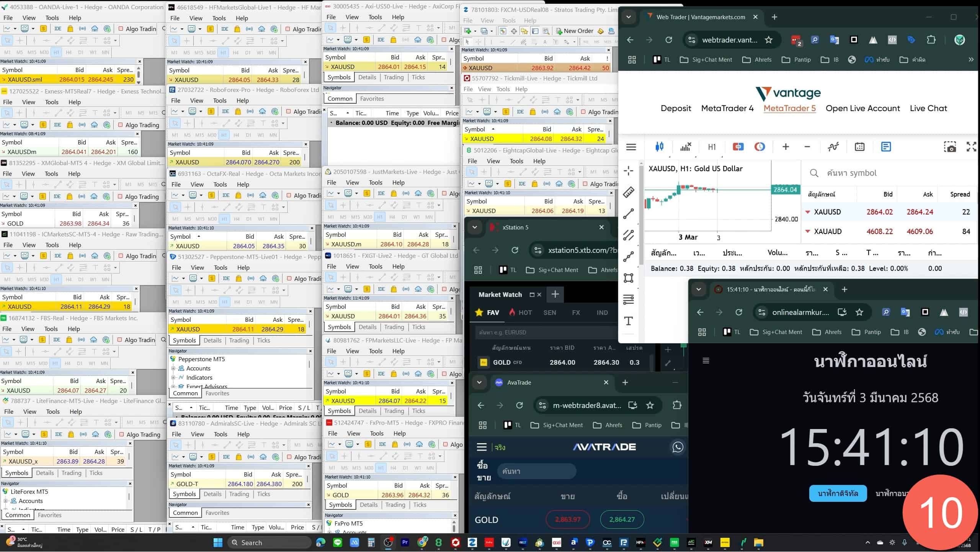Viewport: 980px width, 552px height.
Task: Switch to HOT tab in xStation Market Watch
Action: tap(521, 312)
